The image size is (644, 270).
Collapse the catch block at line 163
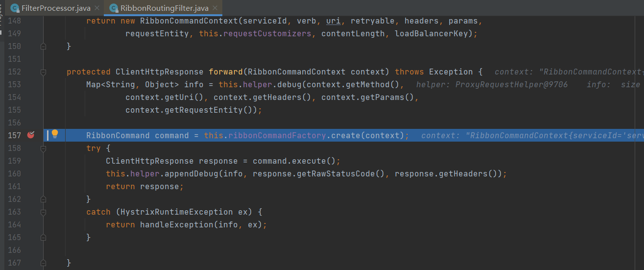point(44,212)
